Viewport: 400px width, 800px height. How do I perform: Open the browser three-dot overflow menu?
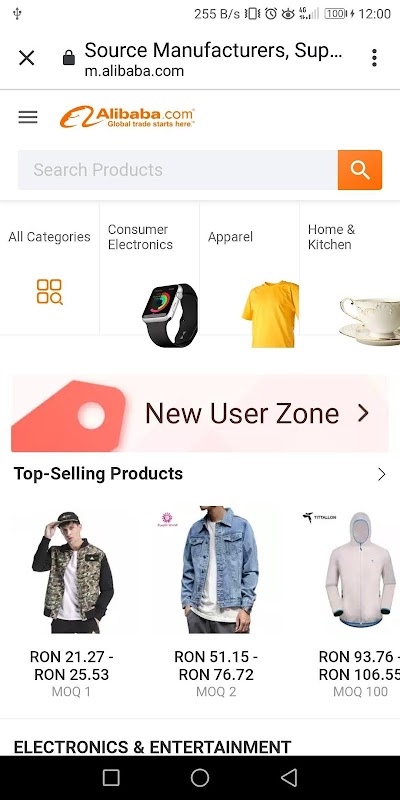tap(374, 58)
